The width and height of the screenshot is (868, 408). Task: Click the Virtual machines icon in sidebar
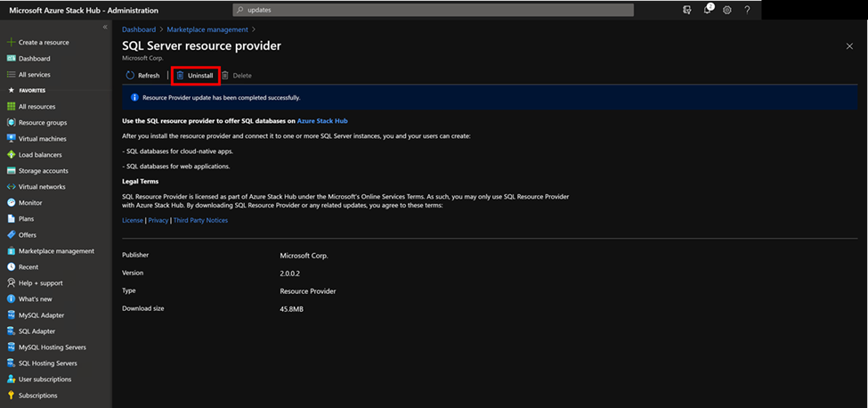11,139
